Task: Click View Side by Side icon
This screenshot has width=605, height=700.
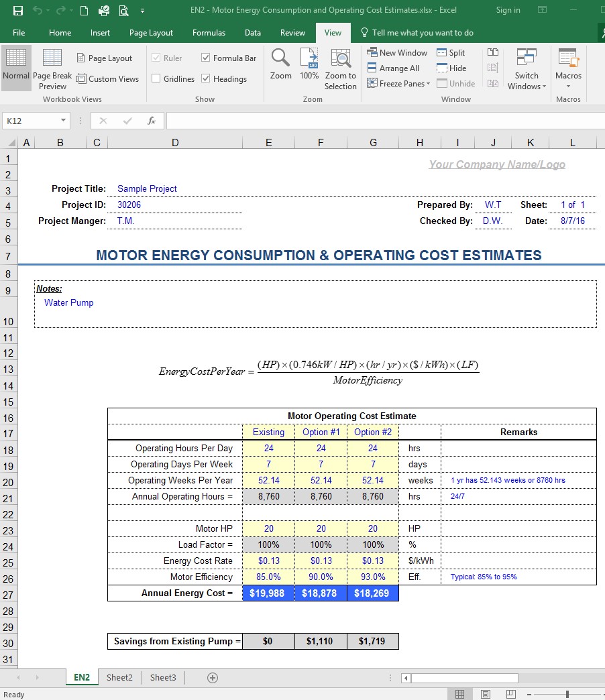Action: (x=493, y=52)
